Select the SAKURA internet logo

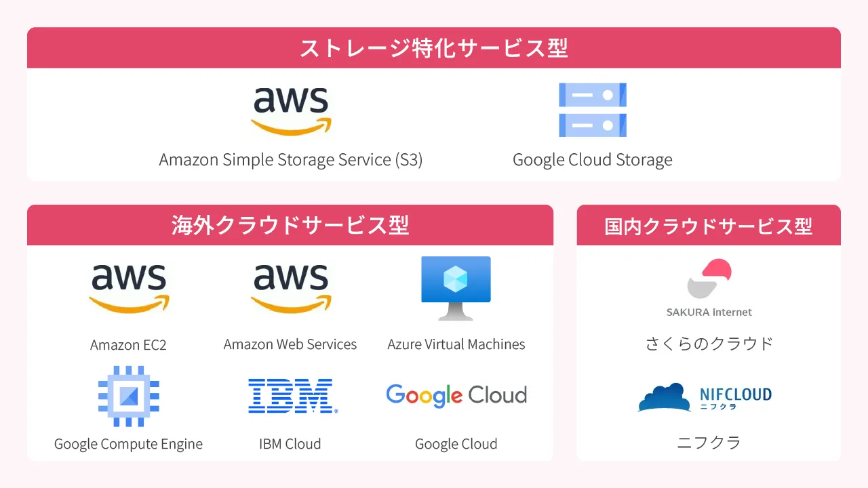pyautogui.click(x=709, y=288)
